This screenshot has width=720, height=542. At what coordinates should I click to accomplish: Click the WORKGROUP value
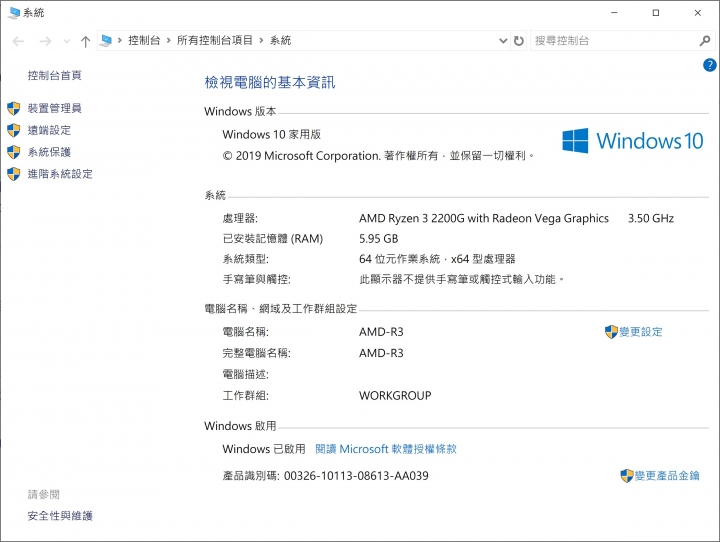395,395
